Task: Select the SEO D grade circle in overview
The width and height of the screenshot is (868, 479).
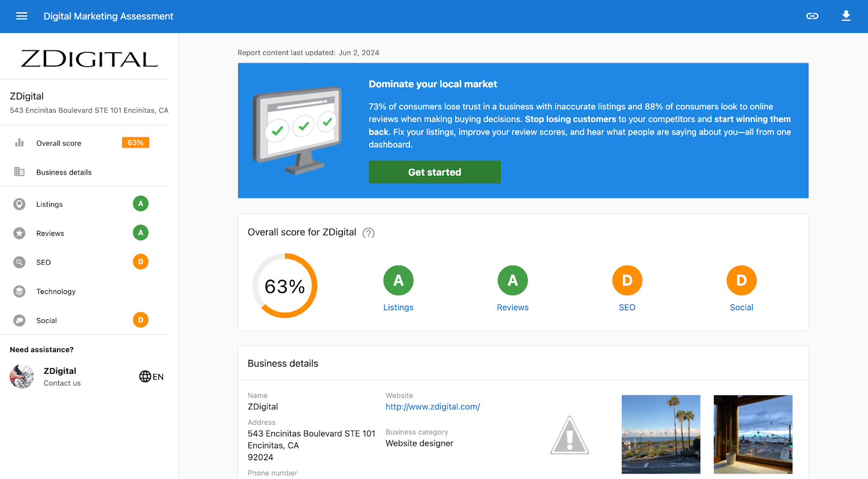Action: [x=627, y=280]
